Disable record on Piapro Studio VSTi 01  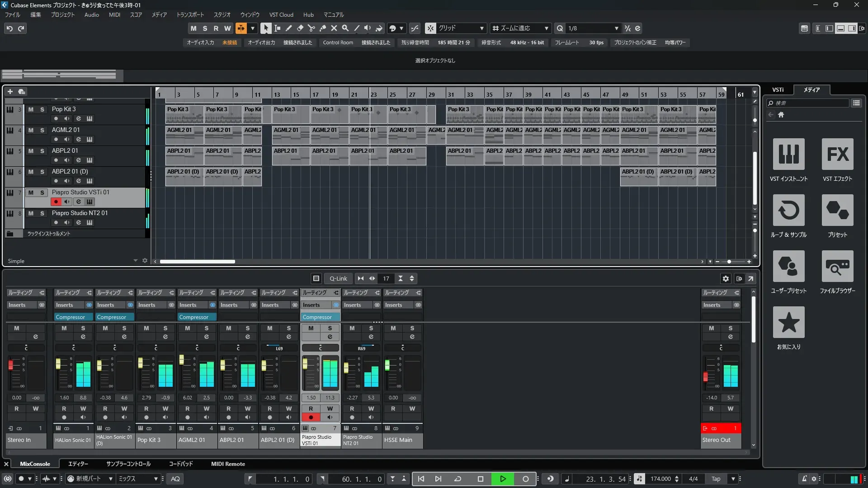click(56, 202)
